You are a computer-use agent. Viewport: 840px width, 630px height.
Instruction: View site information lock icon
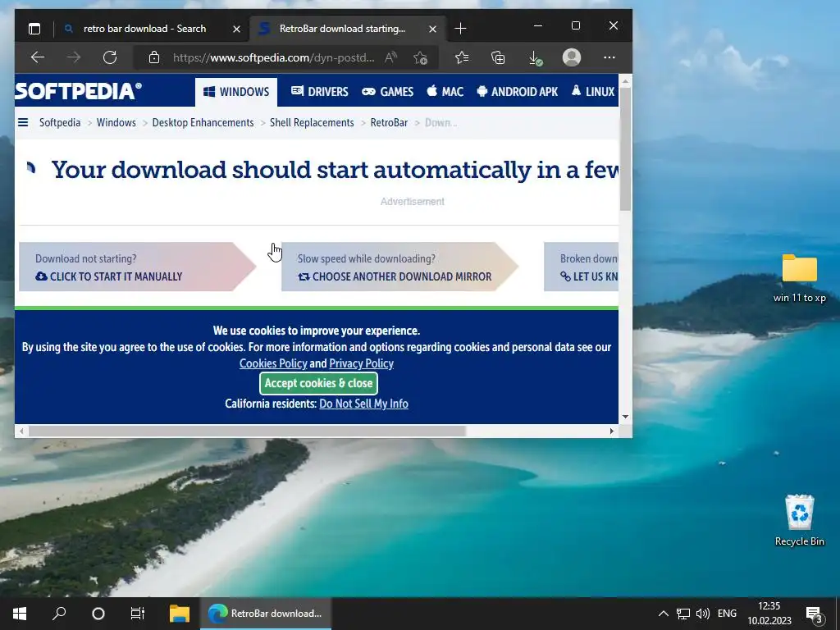click(154, 57)
